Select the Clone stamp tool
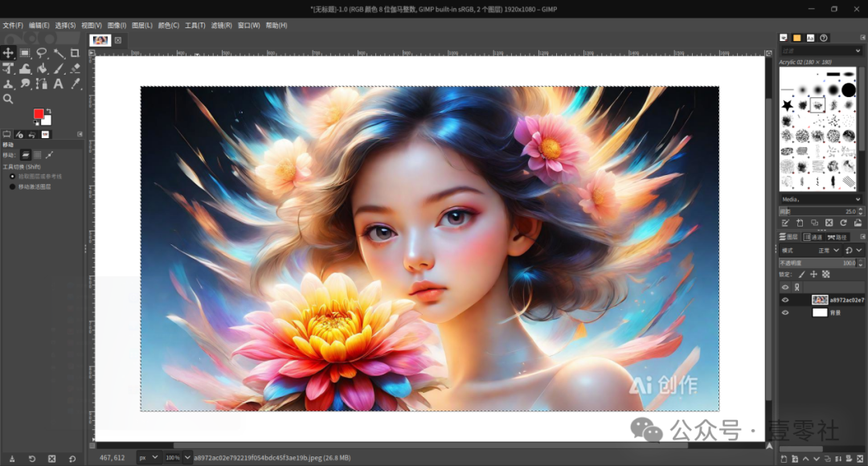The image size is (868, 466). point(8,84)
